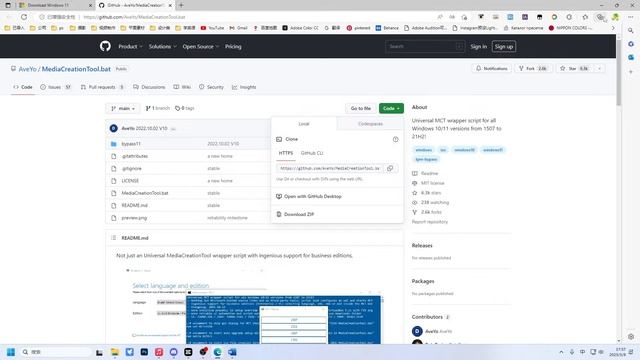The height and width of the screenshot is (360, 640).
Task: Expand commit message ellipsis
Action: click(173, 129)
